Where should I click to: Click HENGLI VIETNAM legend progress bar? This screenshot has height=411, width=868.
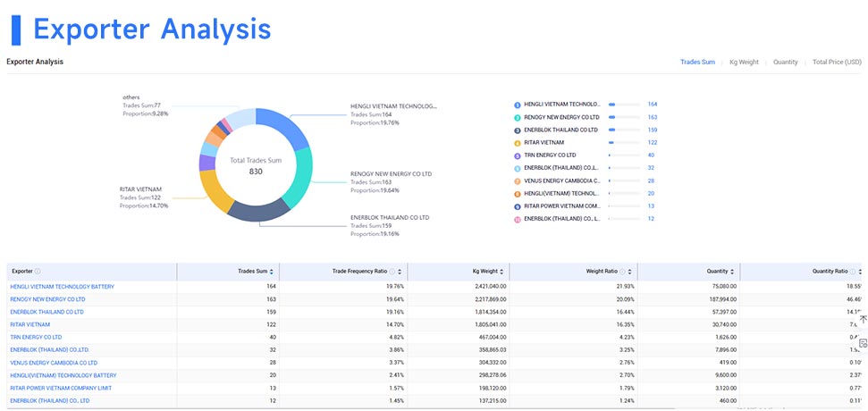pyautogui.click(x=624, y=105)
